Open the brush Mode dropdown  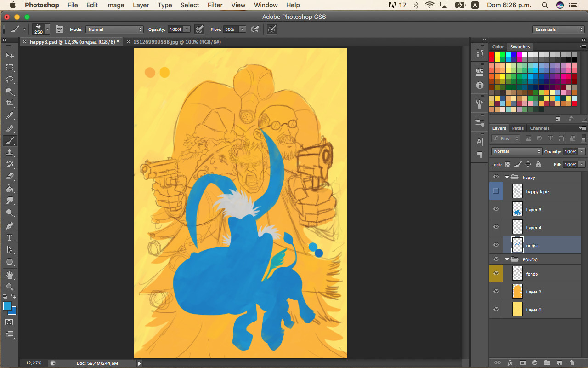pyautogui.click(x=114, y=29)
